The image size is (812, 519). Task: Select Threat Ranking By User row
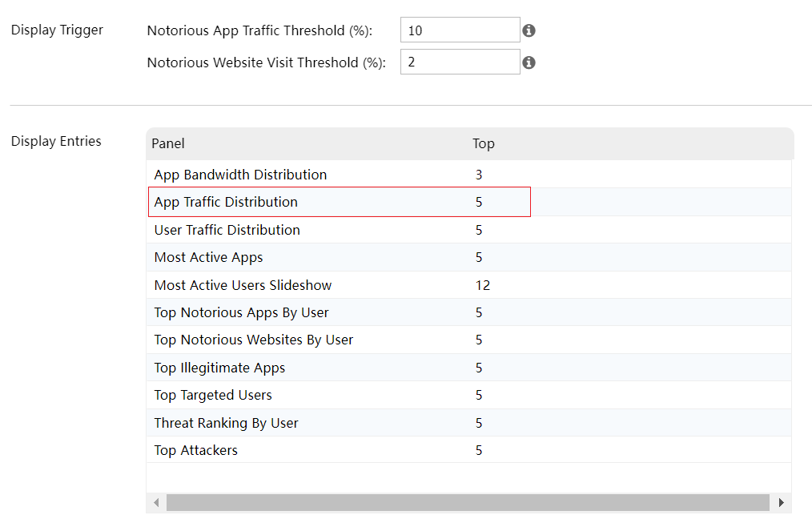[x=226, y=423]
